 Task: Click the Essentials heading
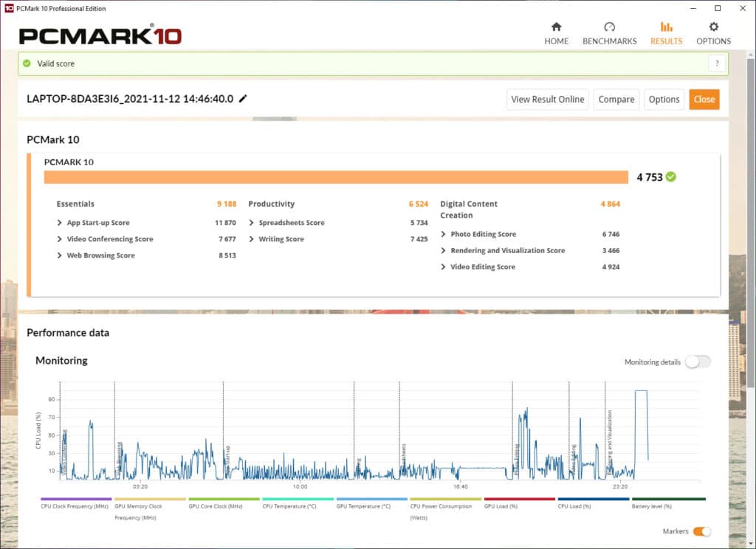(76, 204)
